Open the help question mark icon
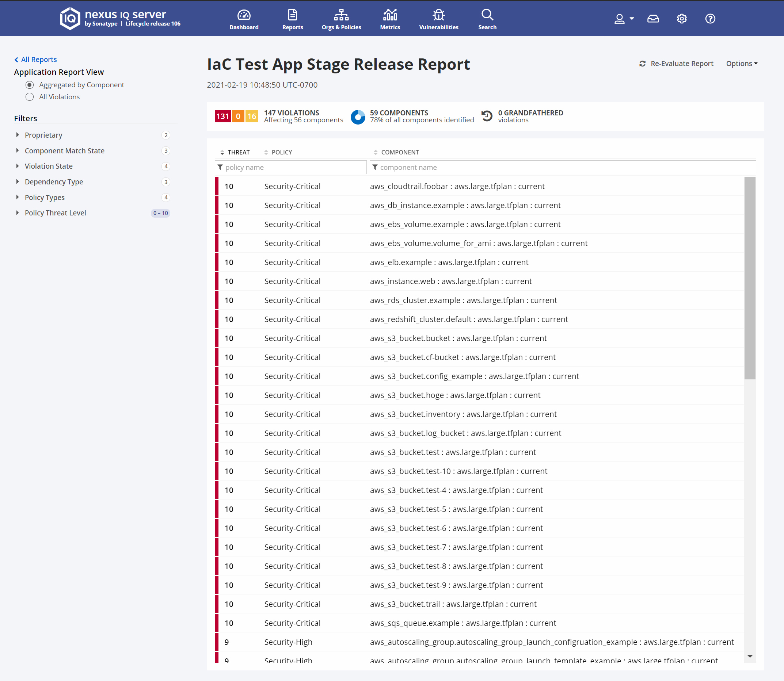 [710, 19]
